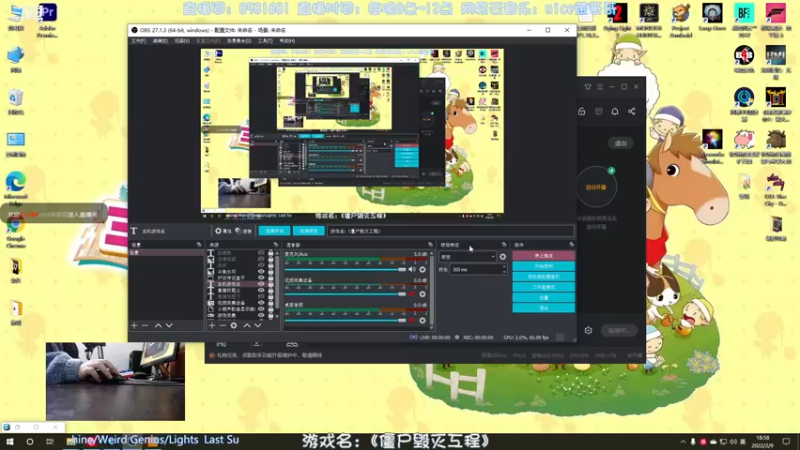
Task: Click text field showing 游戏名 text
Action: point(451,231)
